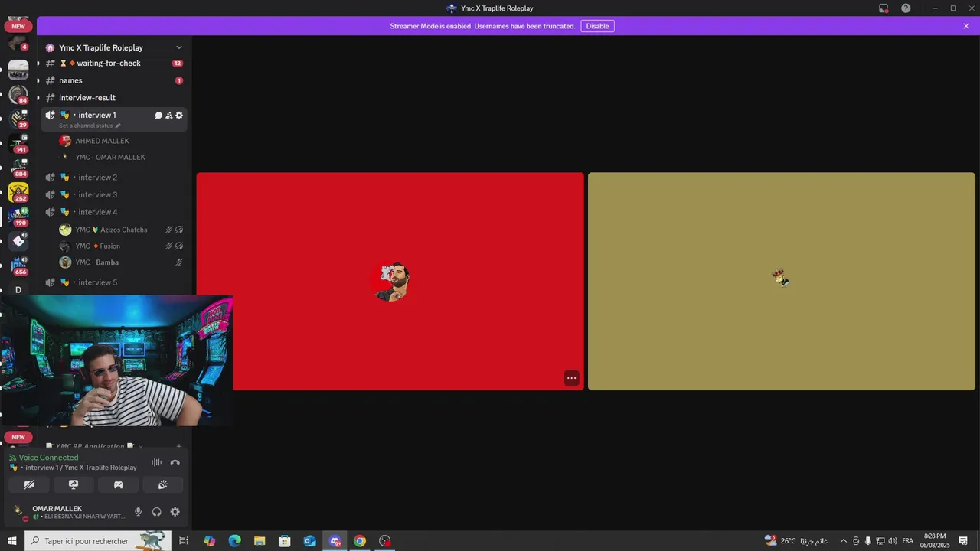Turn on camera in voice panel
The height and width of the screenshot is (551, 980).
(x=29, y=484)
